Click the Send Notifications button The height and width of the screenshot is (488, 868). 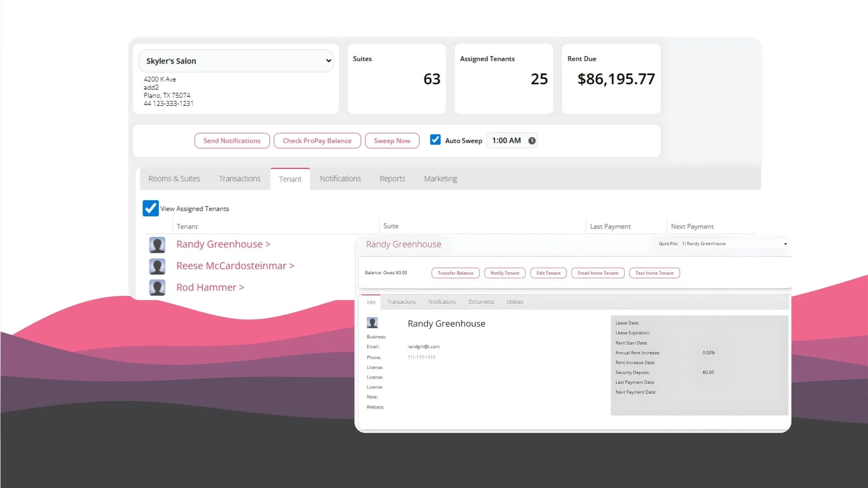(x=232, y=141)
